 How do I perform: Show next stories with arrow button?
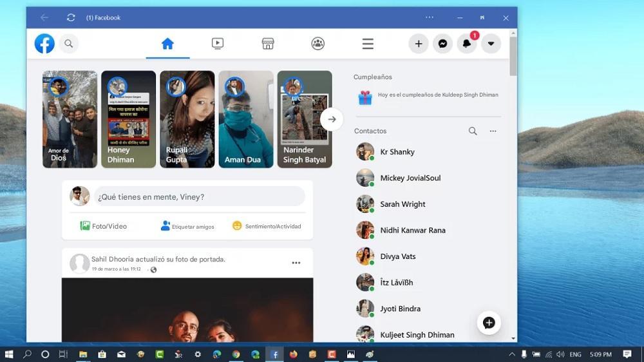(x=332, y=119)
